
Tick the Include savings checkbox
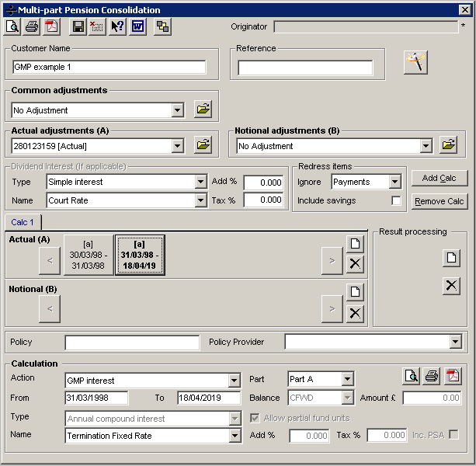point(396,200)
